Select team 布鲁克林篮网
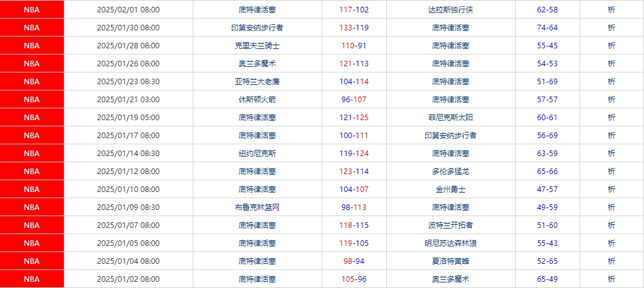Viewport: 644px width, 288px height. coord(257,207)
